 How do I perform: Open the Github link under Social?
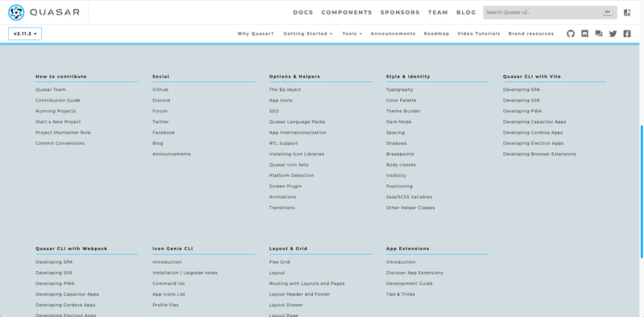pos(160,89)
